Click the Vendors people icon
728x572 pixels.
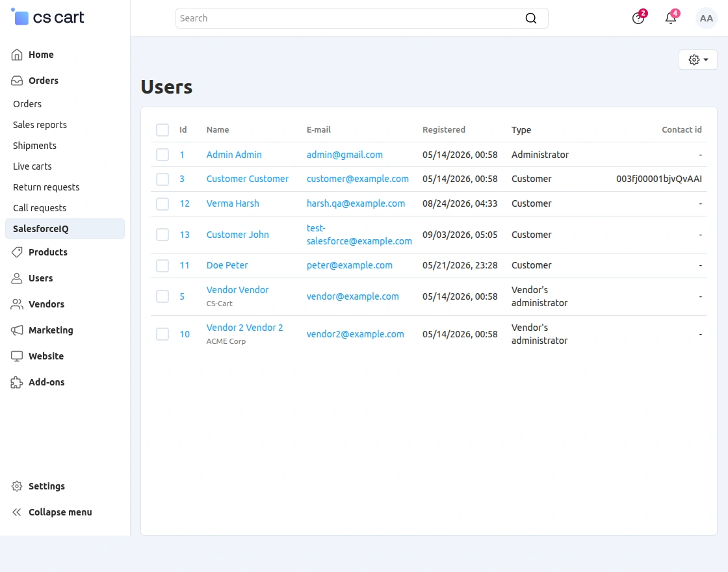[x=17, y=304]
